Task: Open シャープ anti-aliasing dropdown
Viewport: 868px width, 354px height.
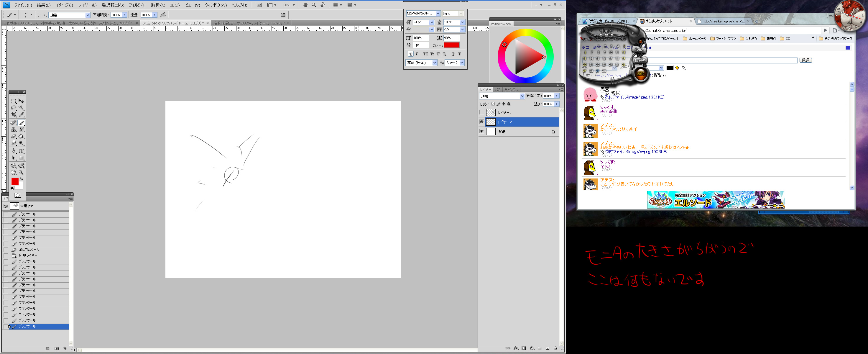Action: (462, 63)
